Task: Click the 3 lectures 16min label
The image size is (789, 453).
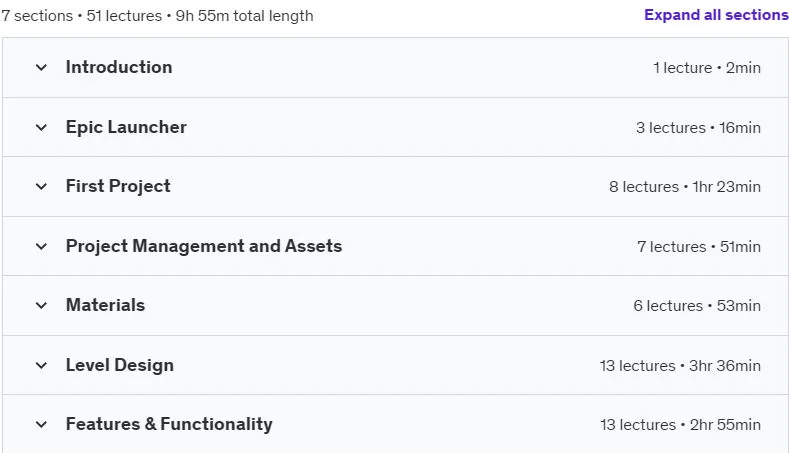Action: pyautogui.click(x=698, y=127)
